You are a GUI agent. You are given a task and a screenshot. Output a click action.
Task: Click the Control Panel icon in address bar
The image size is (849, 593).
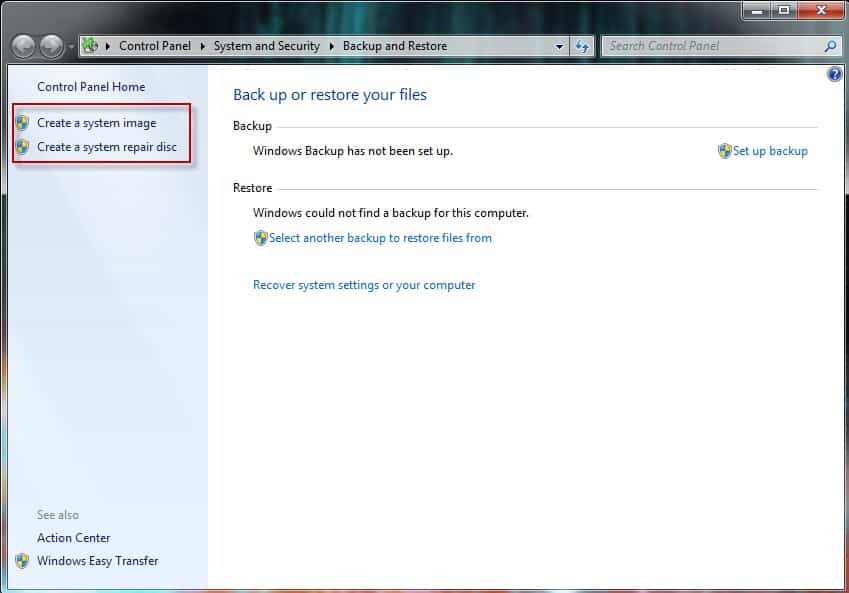coord(90,45)
